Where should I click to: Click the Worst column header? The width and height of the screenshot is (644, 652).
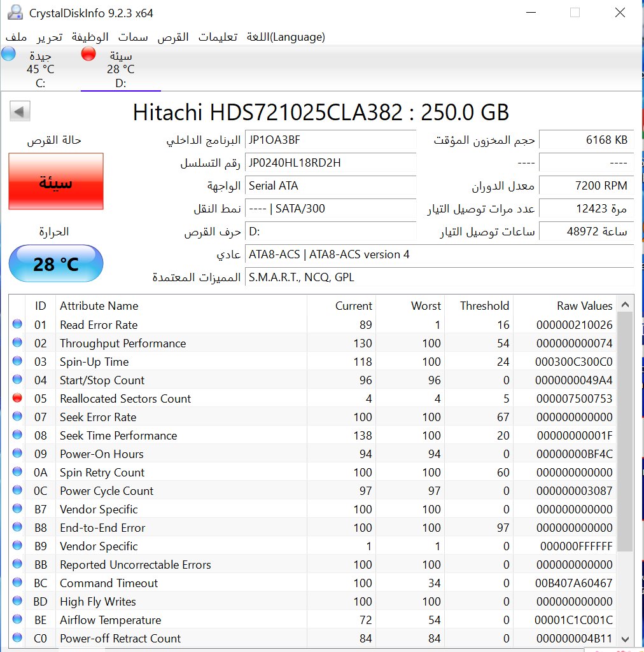[410, 305]
